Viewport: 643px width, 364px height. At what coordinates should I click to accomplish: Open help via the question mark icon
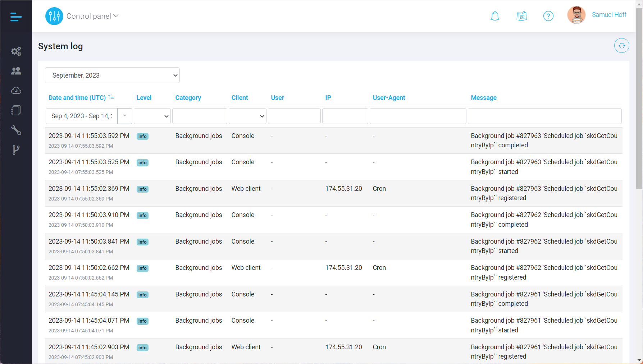pyautogui.click(x=548, y=16)
